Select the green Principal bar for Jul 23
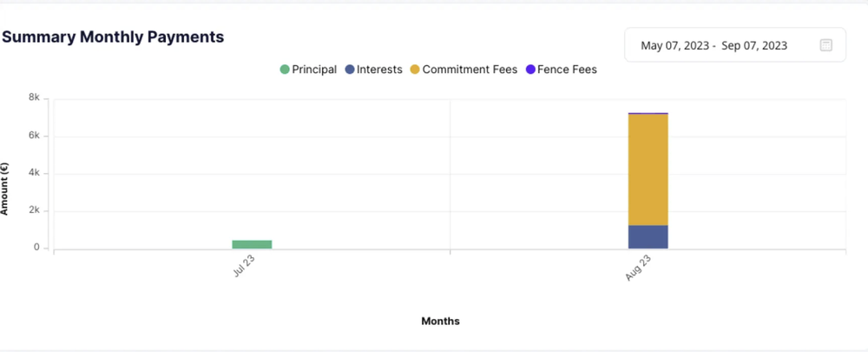 pos(252,244)
